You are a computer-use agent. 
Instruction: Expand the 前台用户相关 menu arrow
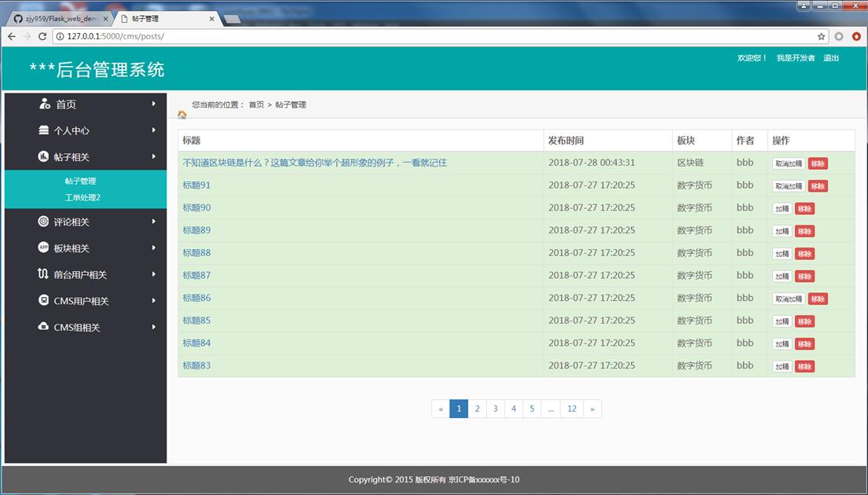pyautogui.click(x=153, y=274)
